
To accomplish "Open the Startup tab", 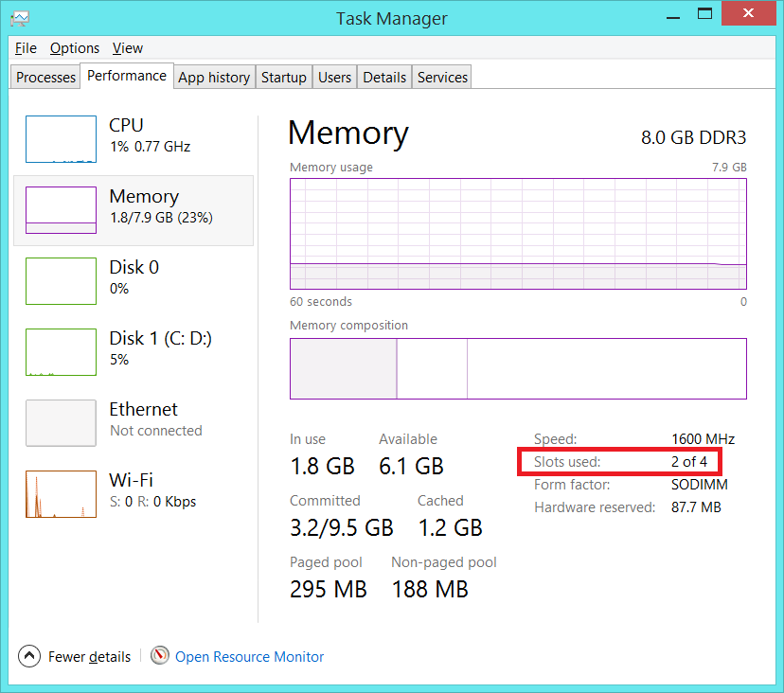I will click(283, 77).
